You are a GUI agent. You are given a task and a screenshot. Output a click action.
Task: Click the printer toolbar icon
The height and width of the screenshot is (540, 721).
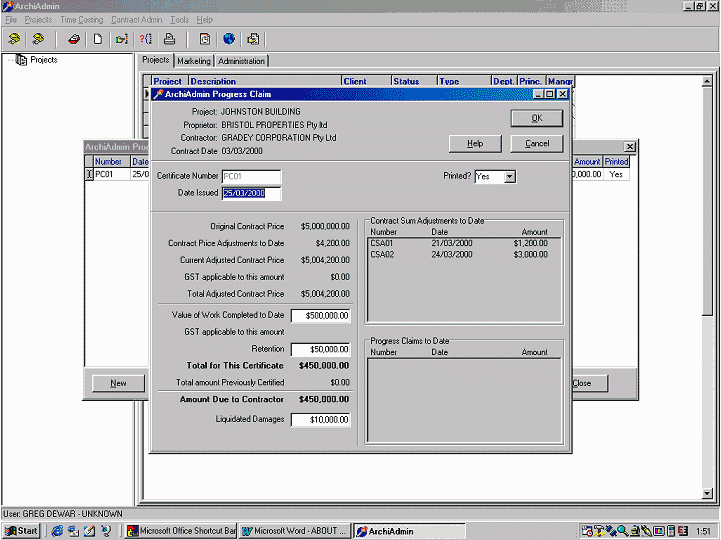click(x=169, y=39)
